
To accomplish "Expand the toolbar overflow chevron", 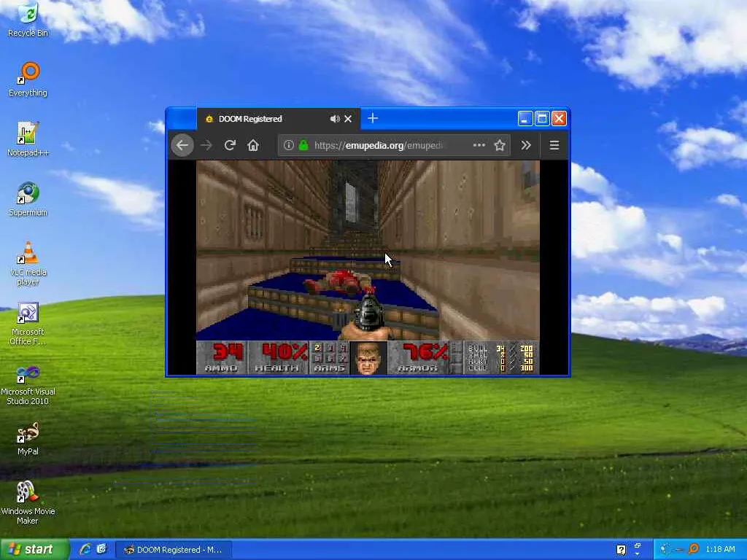I will click(526, 145).
